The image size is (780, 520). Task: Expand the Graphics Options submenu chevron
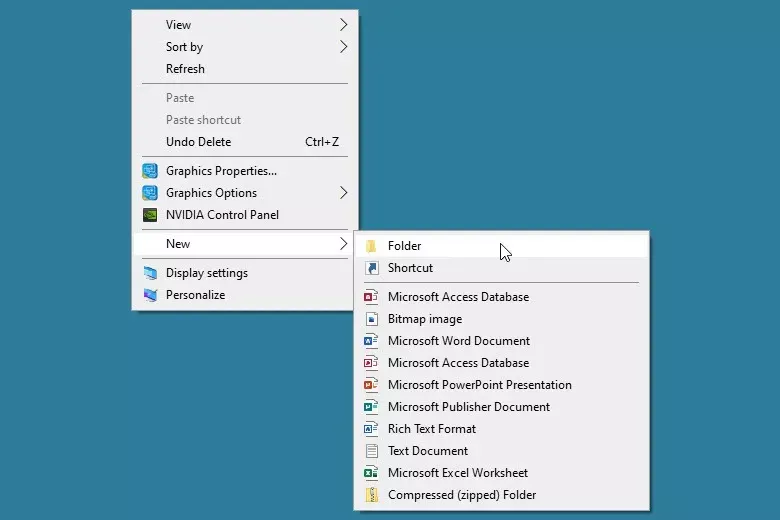343,193
